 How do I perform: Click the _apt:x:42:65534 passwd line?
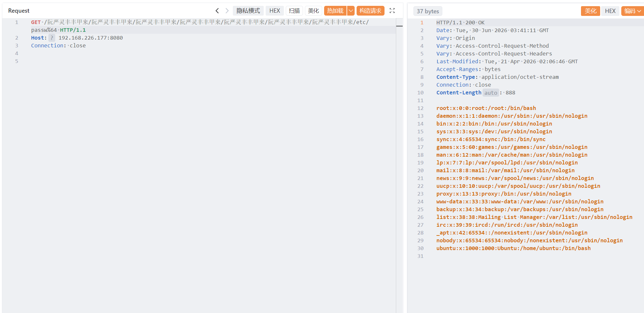[512, 233]
